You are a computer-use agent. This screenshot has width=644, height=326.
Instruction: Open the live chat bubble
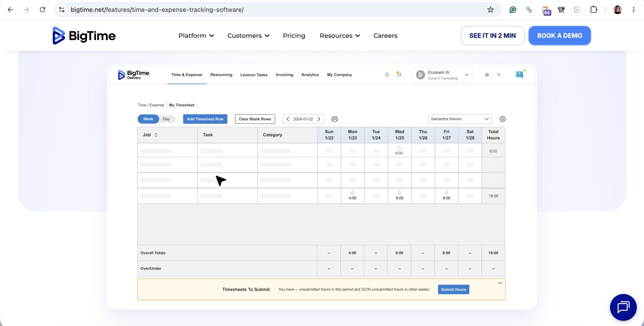[x=623, y=307]
